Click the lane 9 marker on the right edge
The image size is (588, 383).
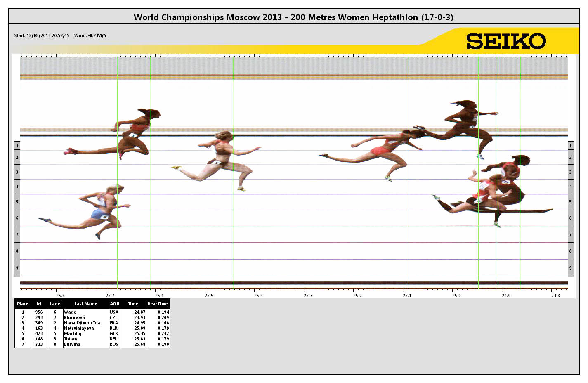(x=570, y=268)
